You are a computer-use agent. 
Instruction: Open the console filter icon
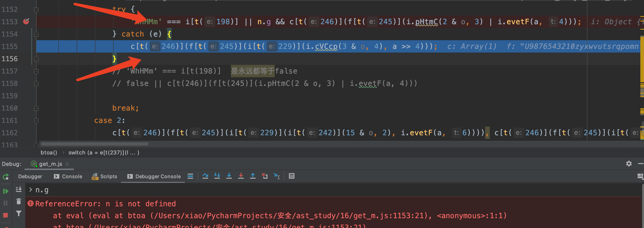pos(19,213)
